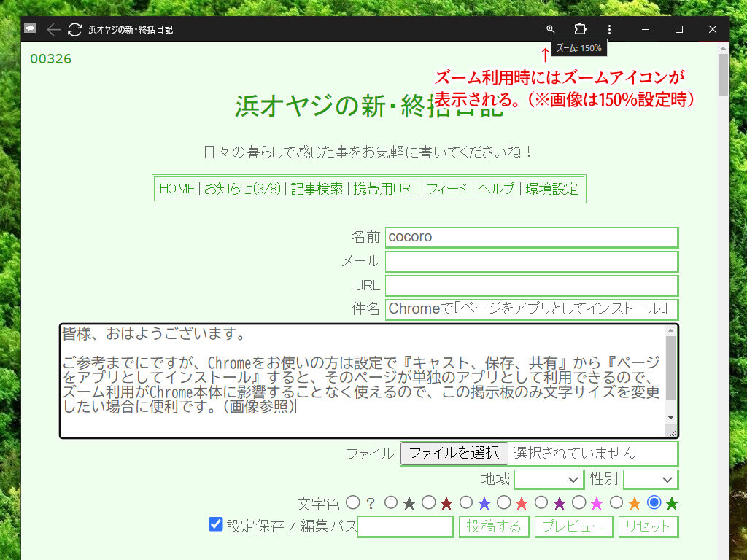This screenshot has width=747, height=560.
Task: Click the textarea scroll-down arrow
Action: [x=670, y=416]
